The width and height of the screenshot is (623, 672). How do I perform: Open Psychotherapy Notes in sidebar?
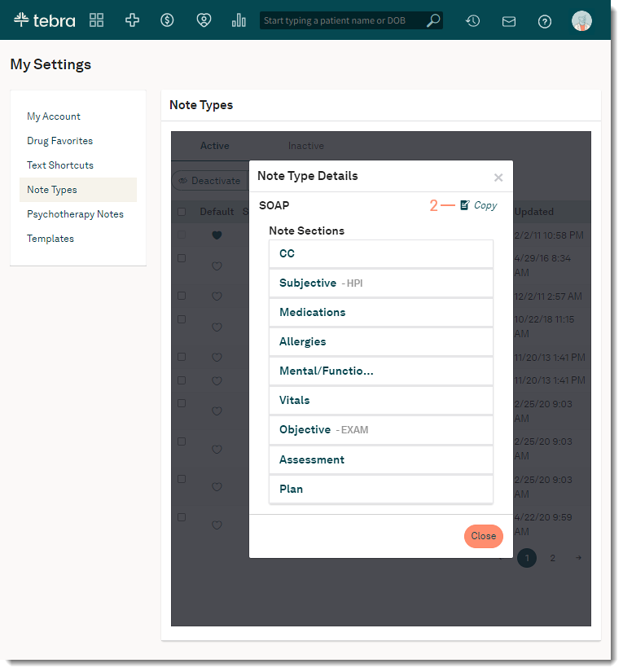point(75,214)
